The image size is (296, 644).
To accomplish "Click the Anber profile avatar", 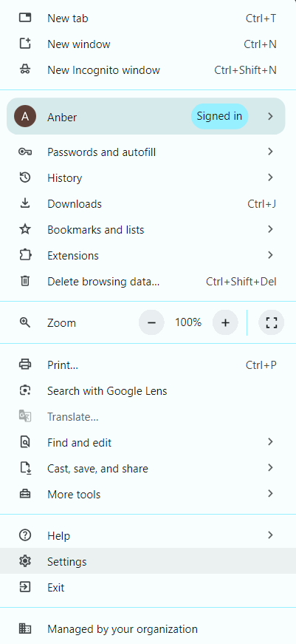I will tap(25, 117).
